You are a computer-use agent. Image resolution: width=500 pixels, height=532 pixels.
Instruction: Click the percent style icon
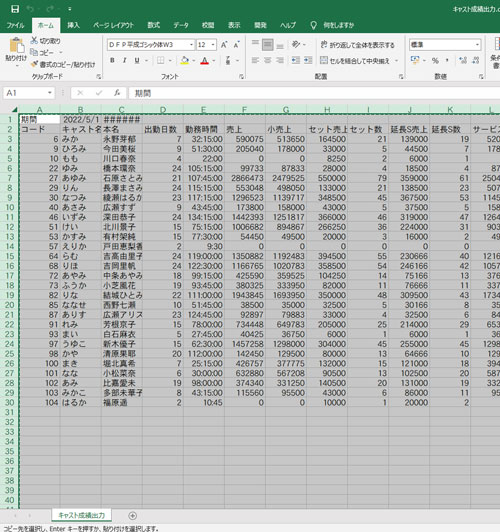[435, 61]
